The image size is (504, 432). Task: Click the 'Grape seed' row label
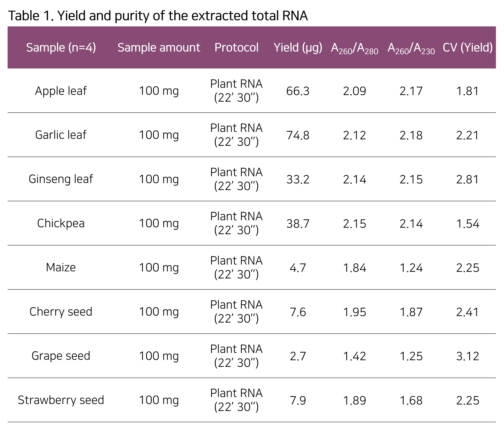[61, 356]
